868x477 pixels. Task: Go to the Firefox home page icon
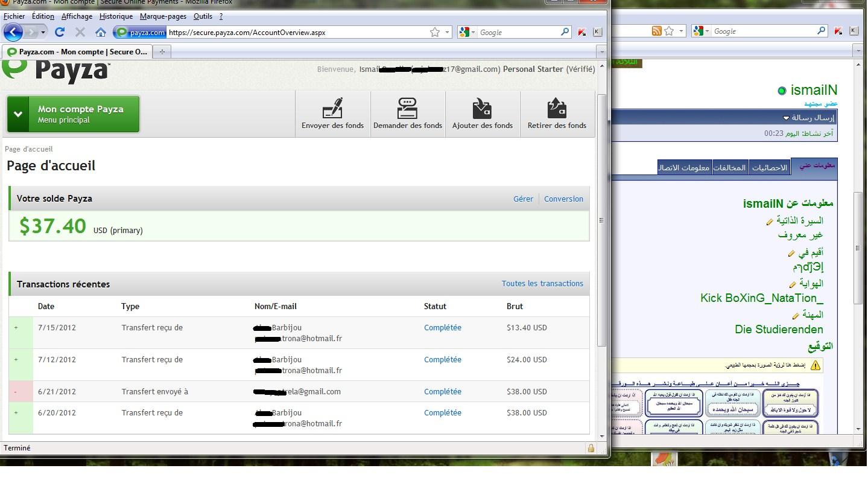101,32
